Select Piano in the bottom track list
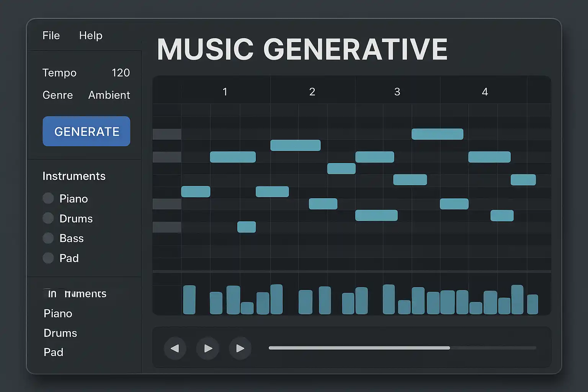 58,314
